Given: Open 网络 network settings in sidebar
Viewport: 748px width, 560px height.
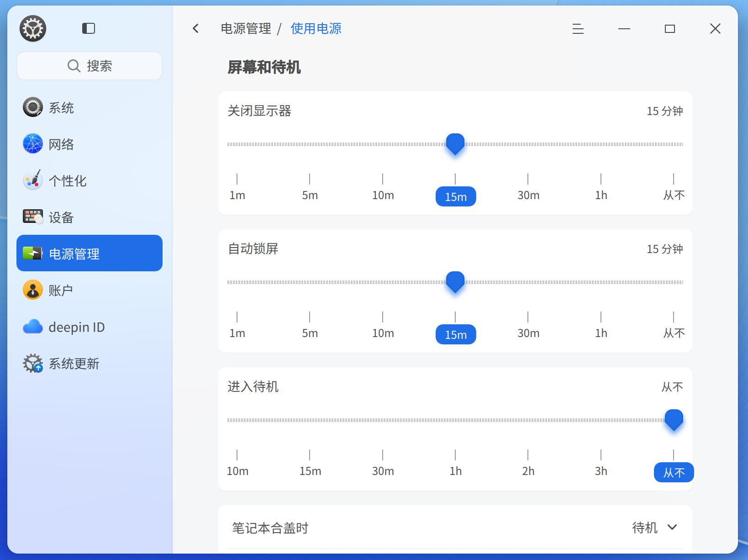Looking at the screenshot, I should point(90,144).
